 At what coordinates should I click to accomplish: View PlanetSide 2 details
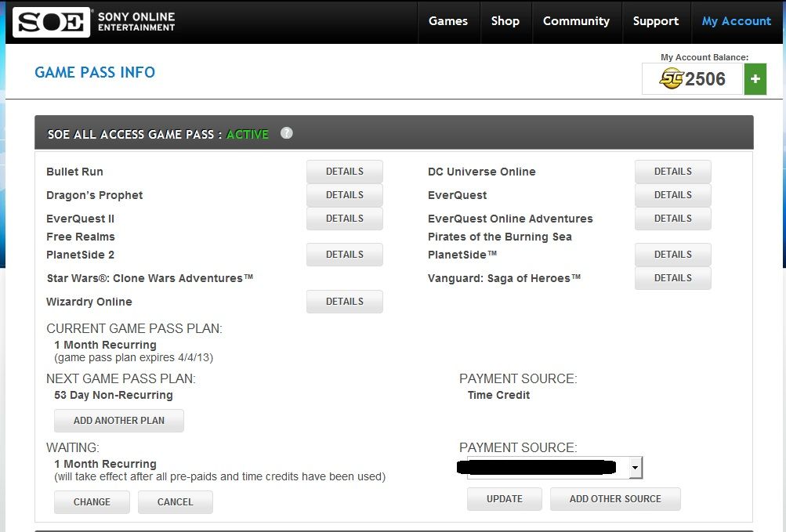pyautogui.click(x=344, y=255)
